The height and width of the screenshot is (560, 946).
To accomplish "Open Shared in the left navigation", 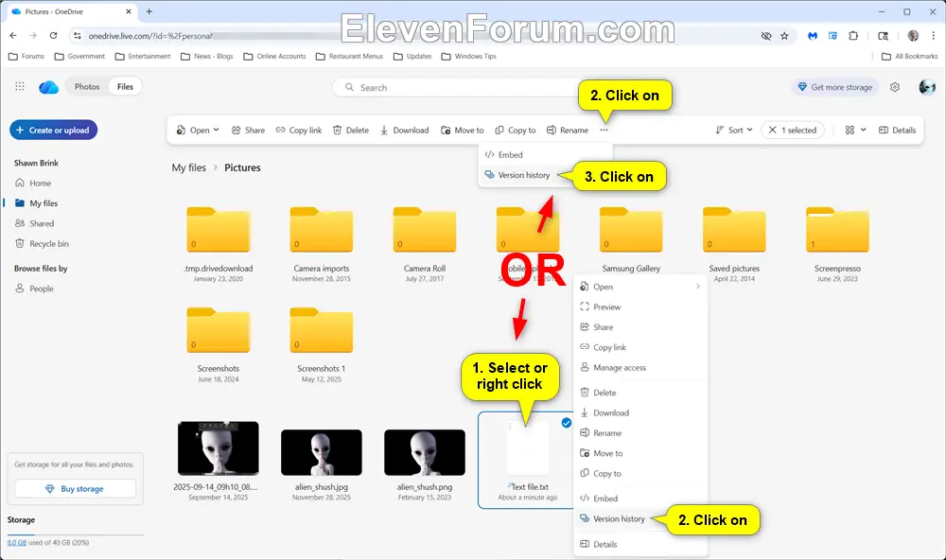I will tap(42, 223).
